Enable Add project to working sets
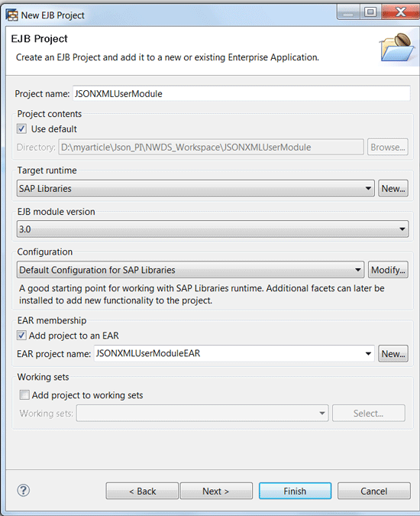 point(24,394)
